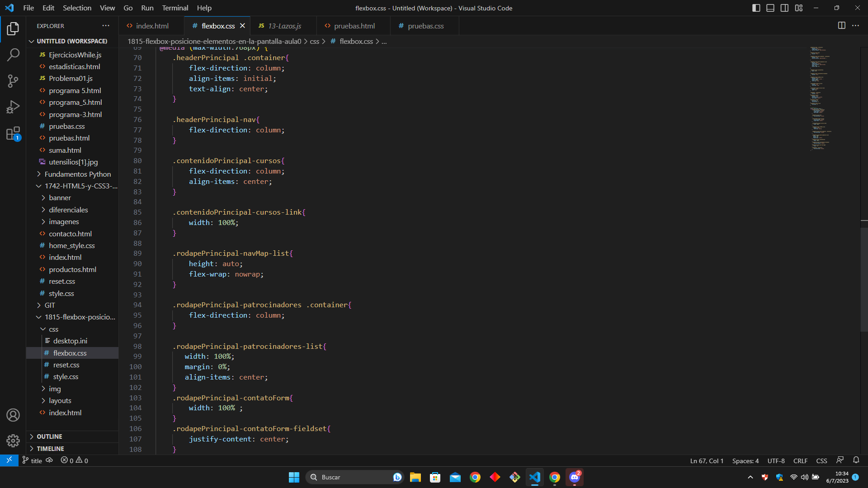Click the errors and warnings status indicator
Screen dimensions: 868x488
click(x=75, y=460)
